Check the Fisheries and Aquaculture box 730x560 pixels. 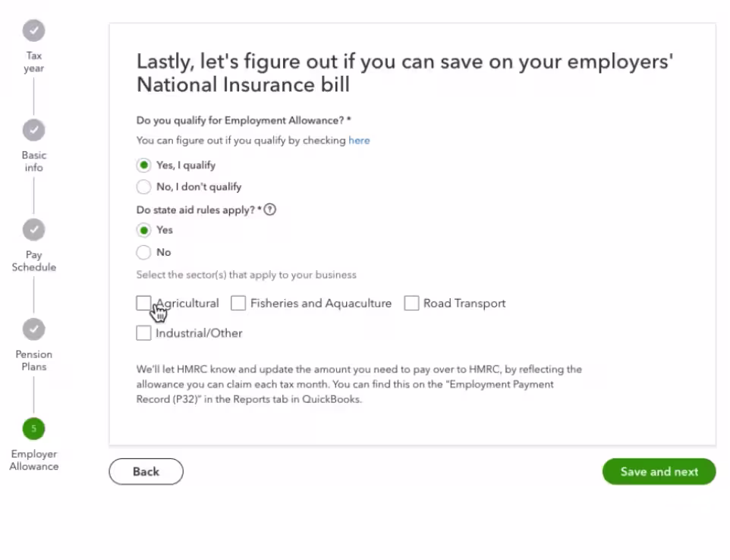pos(238,303)
